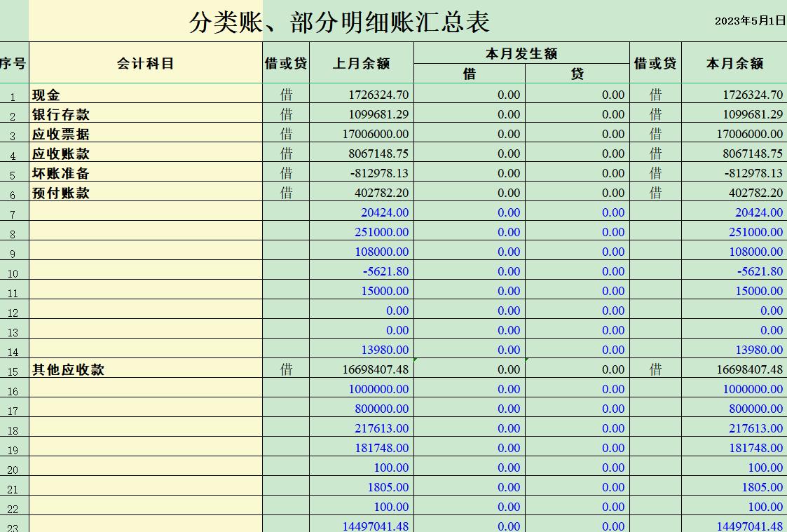
Task: Select the 本月余额 column header
Action: (734, 62)
